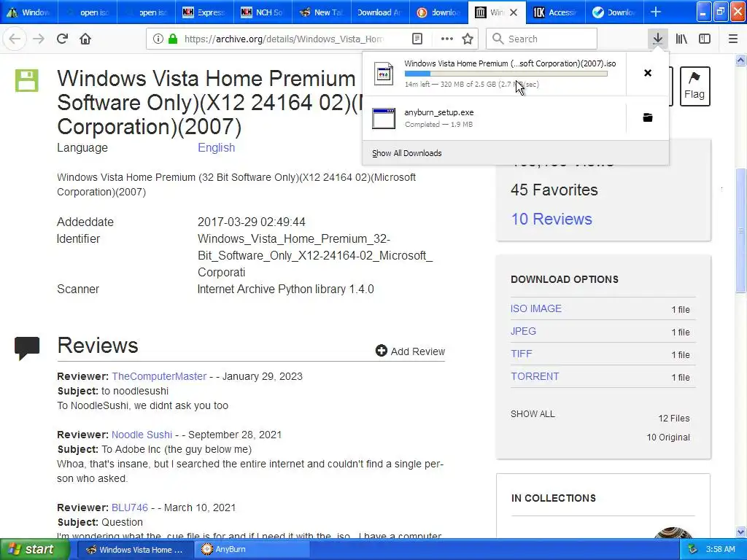Close the downloads panel via download arrow button

click(x=657, y=39)
